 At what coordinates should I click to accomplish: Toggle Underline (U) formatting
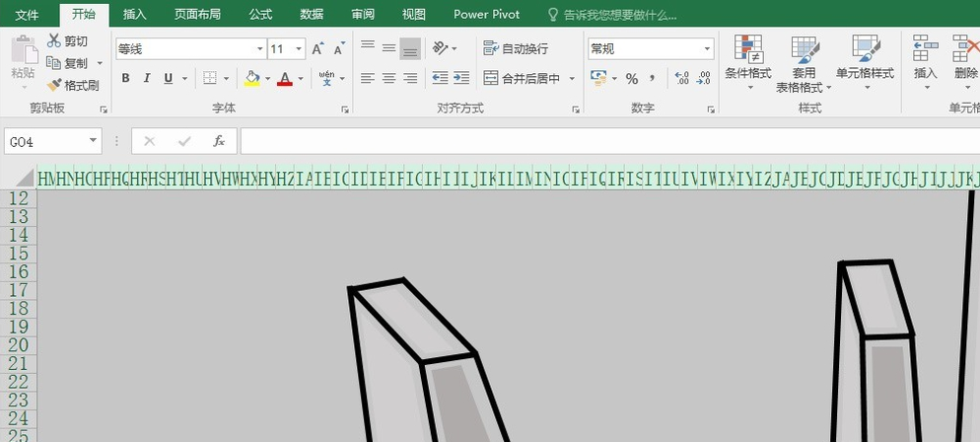[x=169, y=78]
